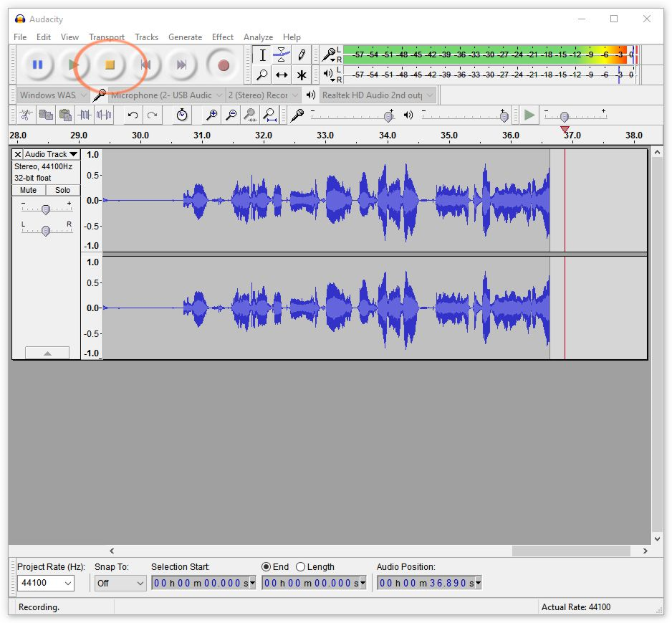
Task: Click the recording volume slider handle
Action: 389,116
